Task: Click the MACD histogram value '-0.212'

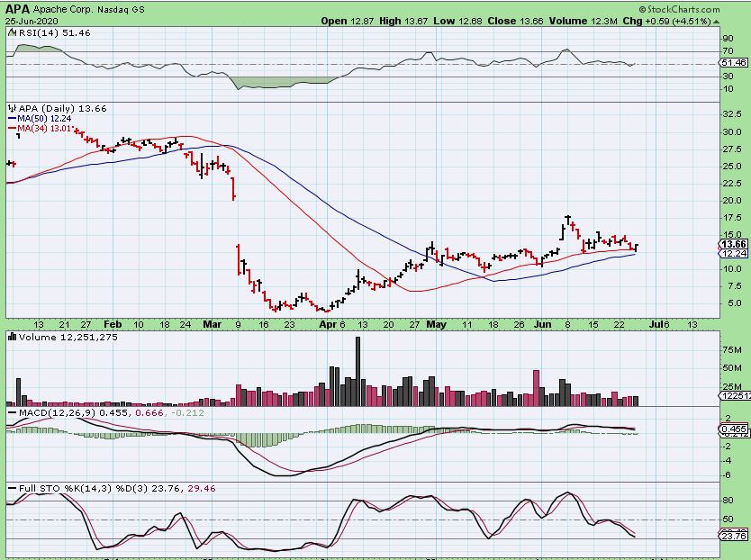Action: (x=187, y=412)
